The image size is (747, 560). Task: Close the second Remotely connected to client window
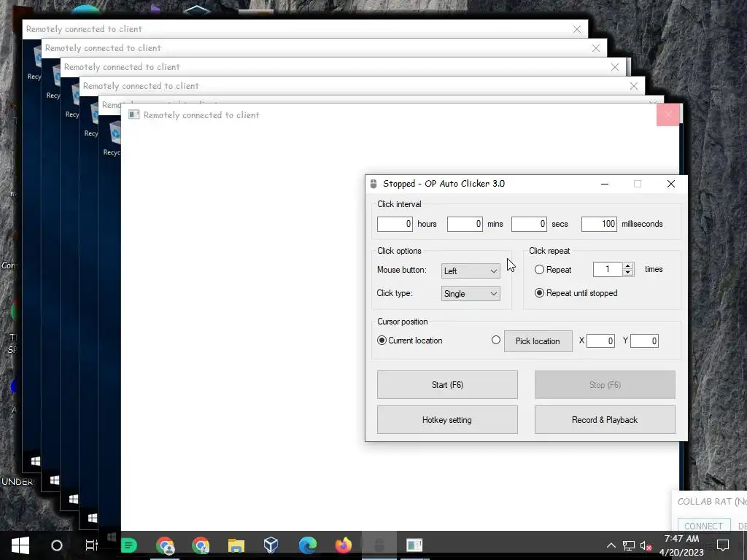596,48
